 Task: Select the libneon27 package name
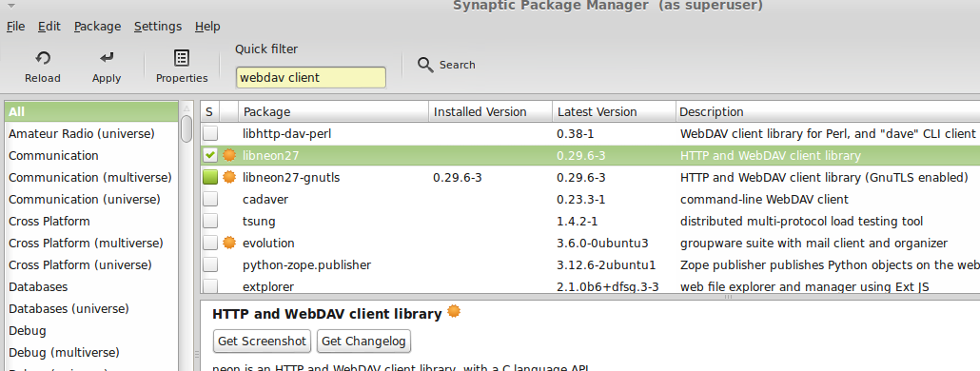pyautogui.click(x=270, y=155)
